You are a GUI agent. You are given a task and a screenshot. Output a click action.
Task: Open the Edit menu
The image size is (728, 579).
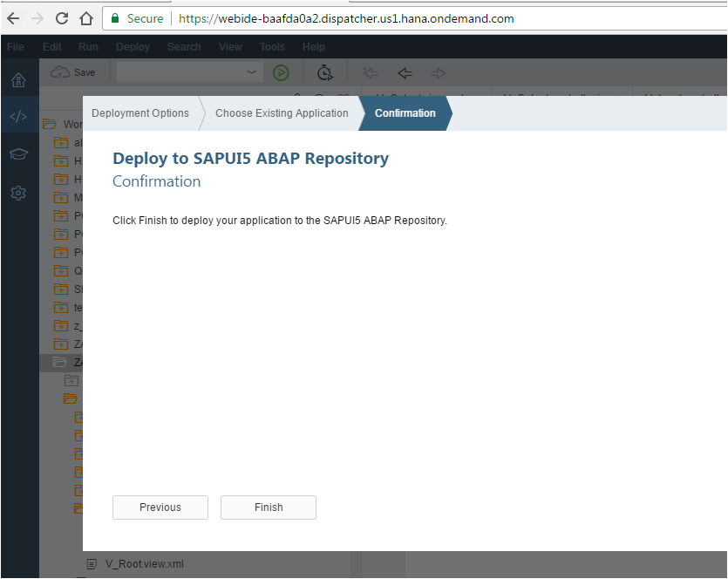[x=52, y=47]
